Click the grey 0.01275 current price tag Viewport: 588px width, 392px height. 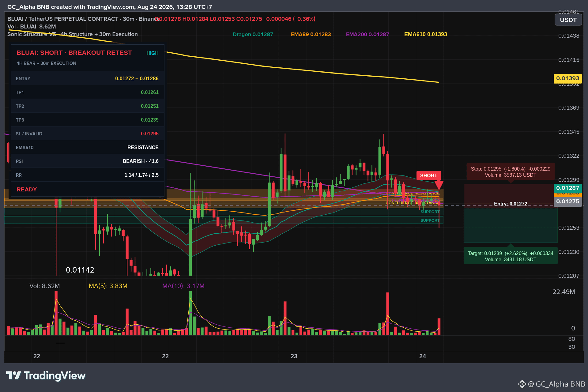pos(568,202)
